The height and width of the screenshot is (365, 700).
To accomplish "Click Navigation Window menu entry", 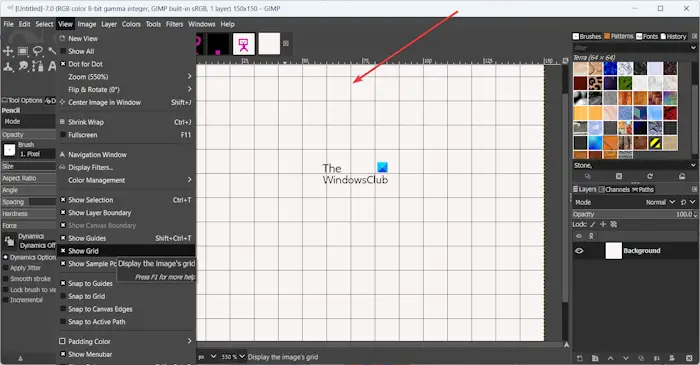I will [x=97, y=155].
